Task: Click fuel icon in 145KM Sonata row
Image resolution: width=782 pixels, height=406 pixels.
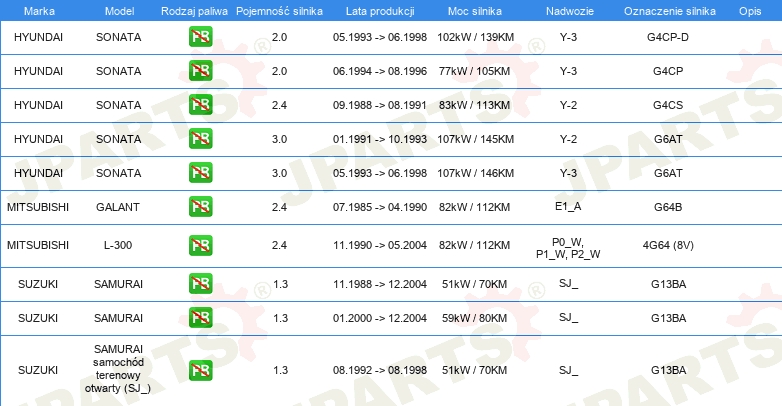Action: [200, 139]
